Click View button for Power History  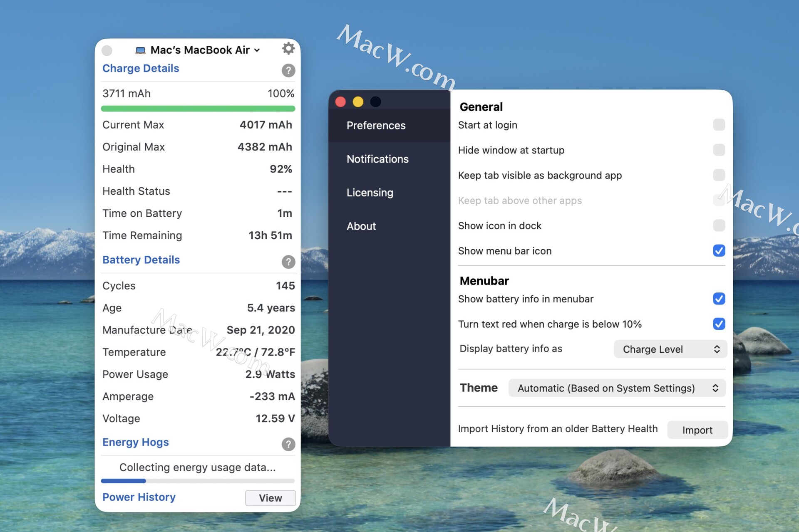[x=270, y=498]
